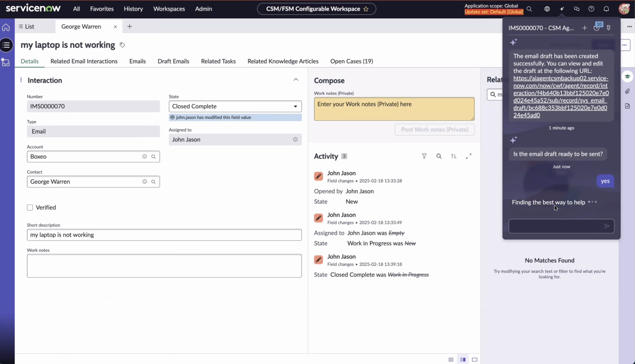Send the chat message arrow icon
635x364 pixels.
coord(607,226)
